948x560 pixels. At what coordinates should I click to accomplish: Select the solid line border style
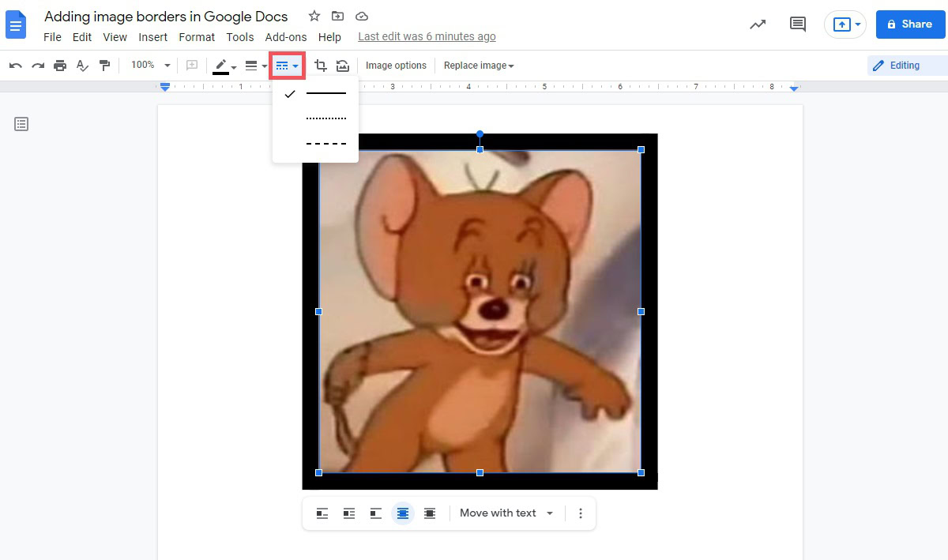[x=325, y=93]
